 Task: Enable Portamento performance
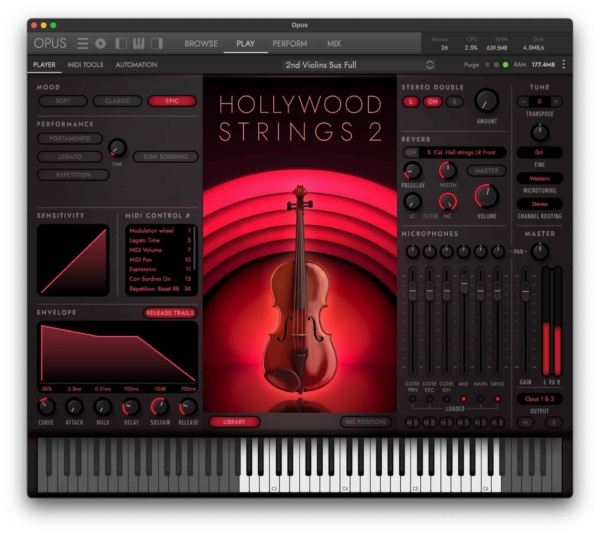click(70, 138)
